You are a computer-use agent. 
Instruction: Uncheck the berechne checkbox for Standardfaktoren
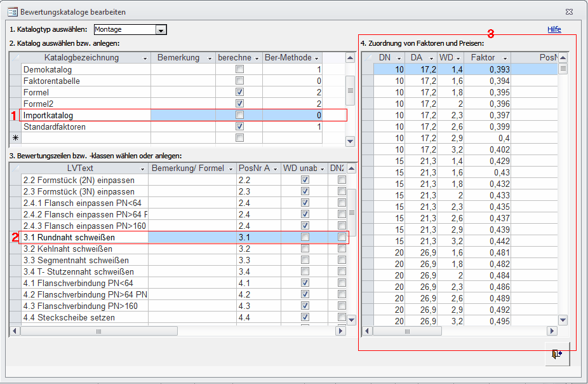point(239,127)
